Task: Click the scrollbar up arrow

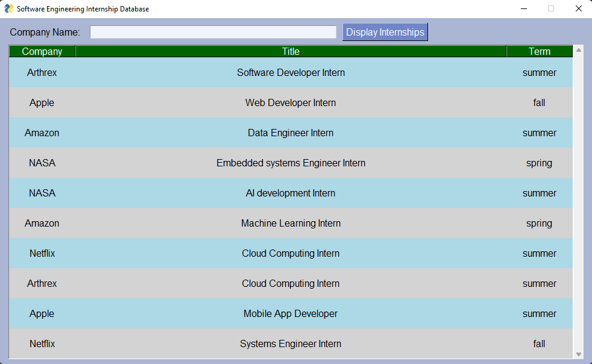Action: (x=578, y=50)
